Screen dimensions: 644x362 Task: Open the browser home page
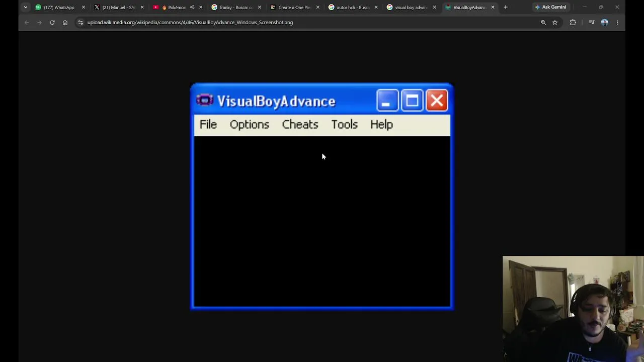pos(65,22)
